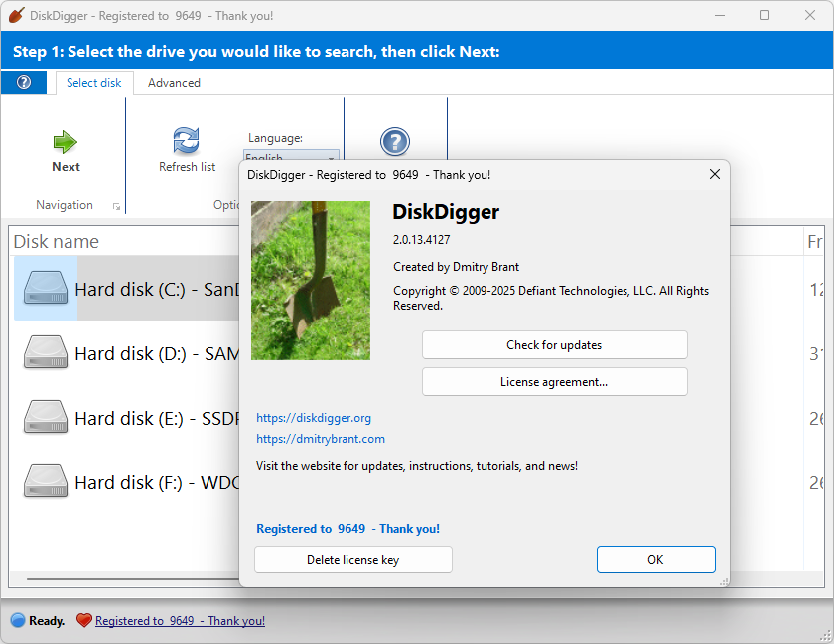Select the Hard disk (D:) drive icon

46,352
